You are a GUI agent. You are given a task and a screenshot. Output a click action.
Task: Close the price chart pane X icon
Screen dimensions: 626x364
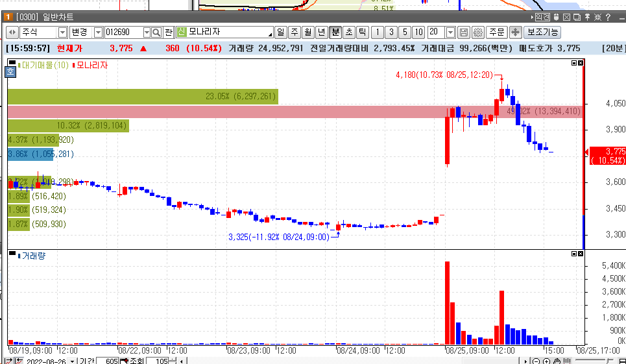tap(581, 63)
